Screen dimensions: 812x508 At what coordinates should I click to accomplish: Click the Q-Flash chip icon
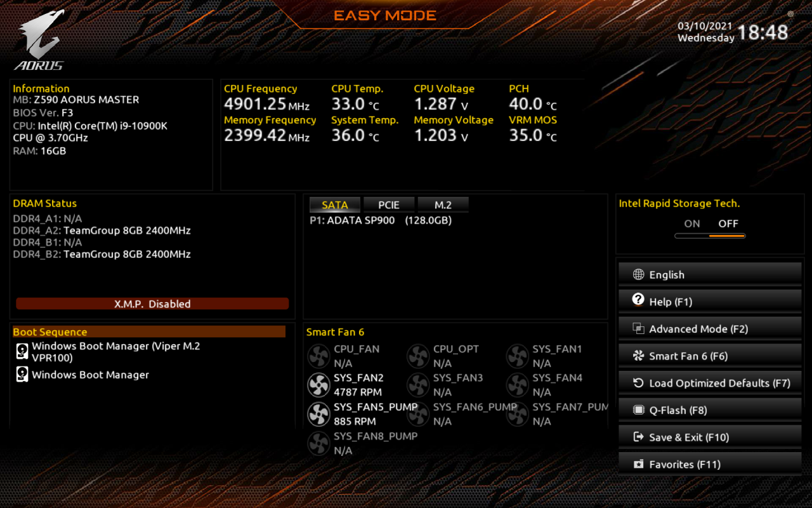click(639, 410)
